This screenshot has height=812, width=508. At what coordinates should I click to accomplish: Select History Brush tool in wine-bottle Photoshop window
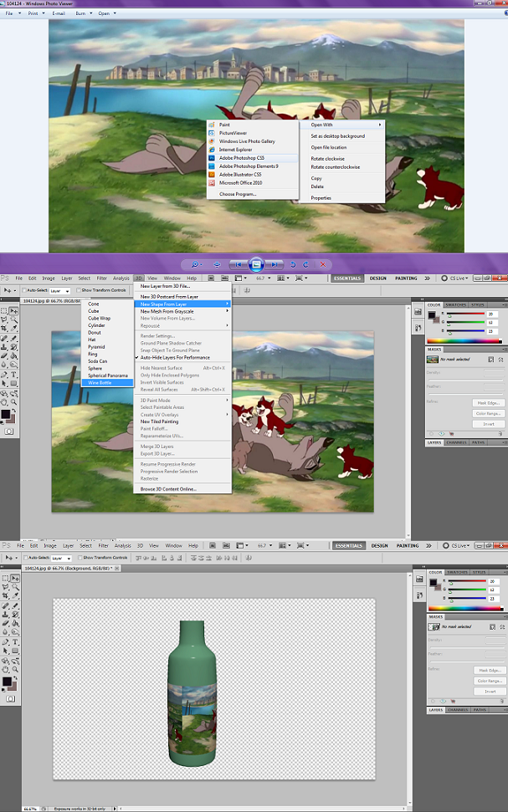point(15,615)
